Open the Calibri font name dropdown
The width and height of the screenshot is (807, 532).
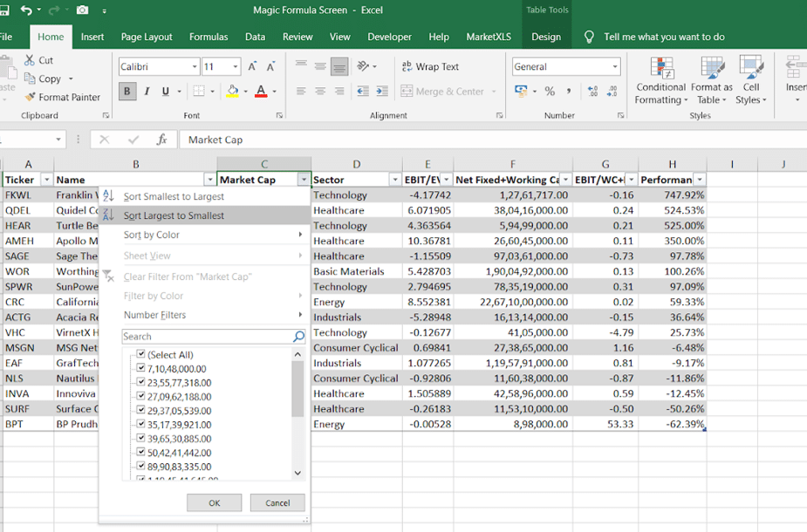pyautogui.click(x=194, y=66)
